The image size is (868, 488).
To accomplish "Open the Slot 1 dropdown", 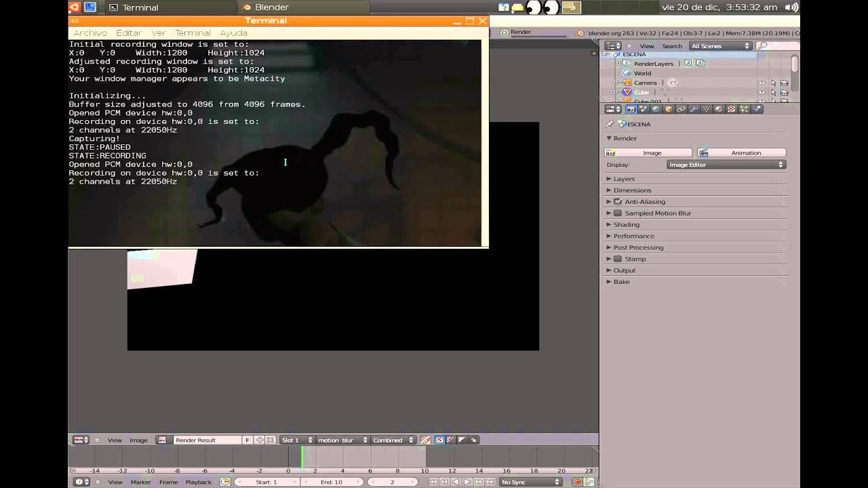I will [297, 440].
